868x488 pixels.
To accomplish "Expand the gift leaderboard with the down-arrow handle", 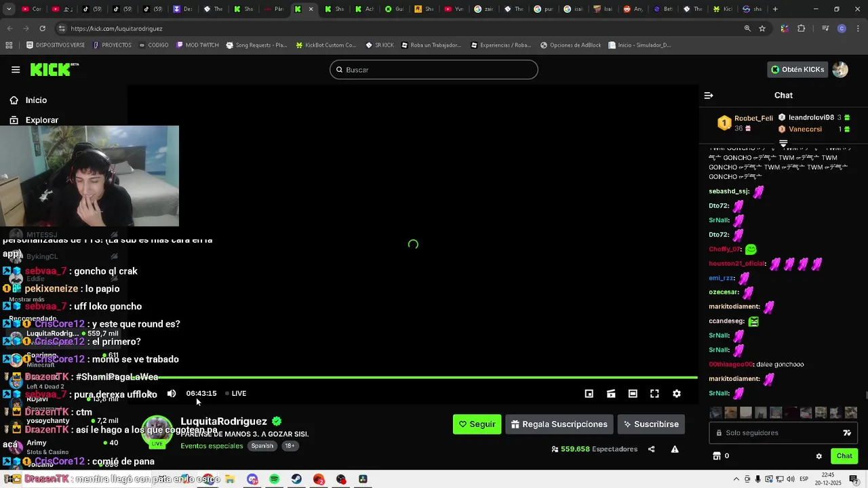I will click(783, 143).
